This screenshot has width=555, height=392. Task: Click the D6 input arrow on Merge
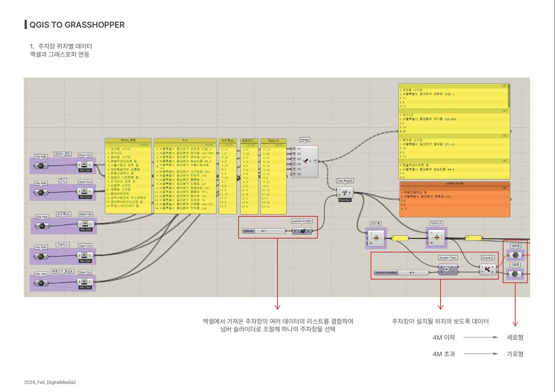click(x=294, y=174)
